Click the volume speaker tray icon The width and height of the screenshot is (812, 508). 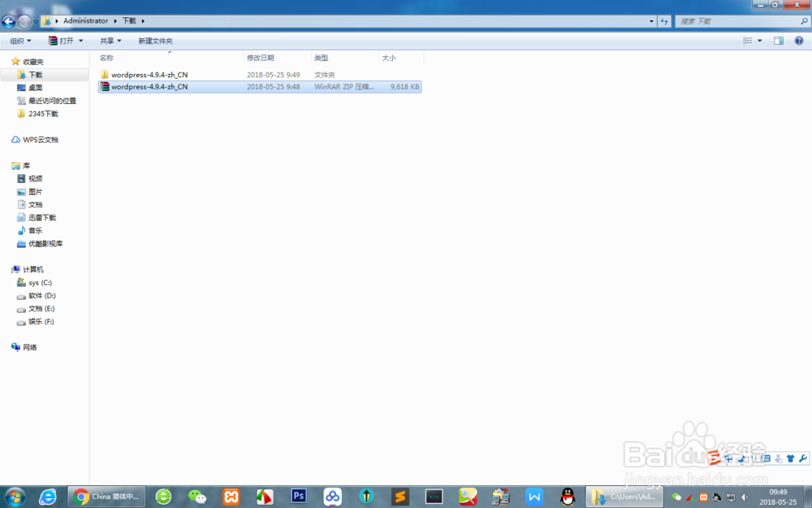click(745, 497)
